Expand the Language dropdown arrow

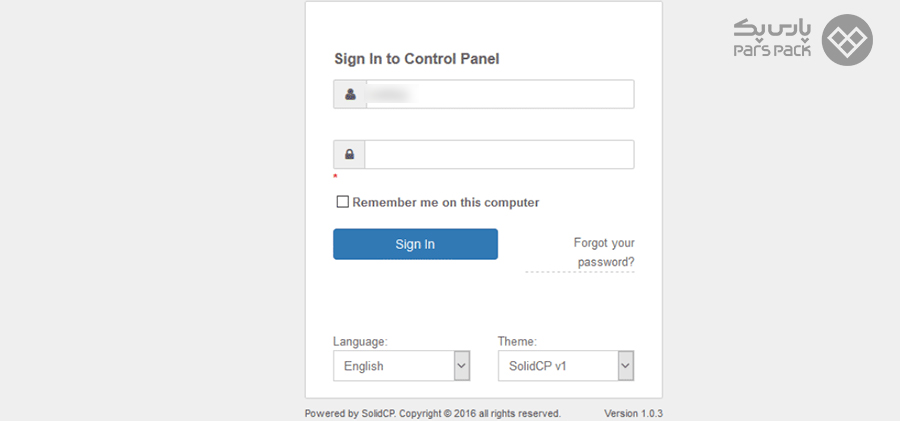pyautogui.click(x=461, y=366)
